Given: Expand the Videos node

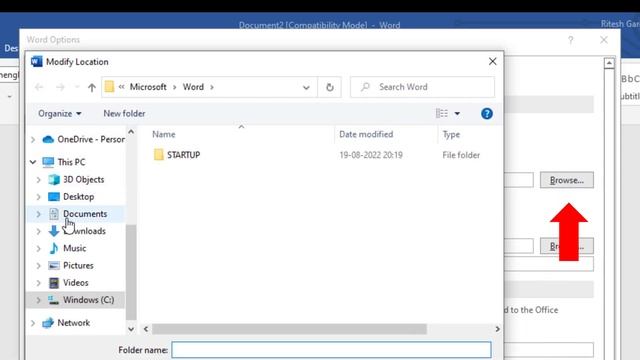Looking at the screenshot, I should pyautogui.click(x=39, y=282).
